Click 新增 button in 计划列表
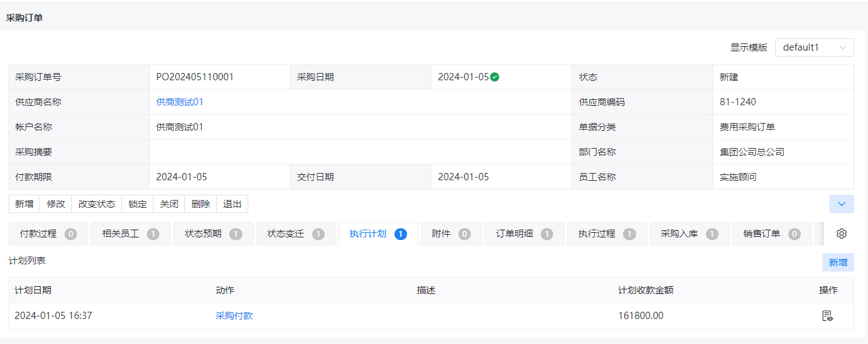 click(x=838, y=262)
